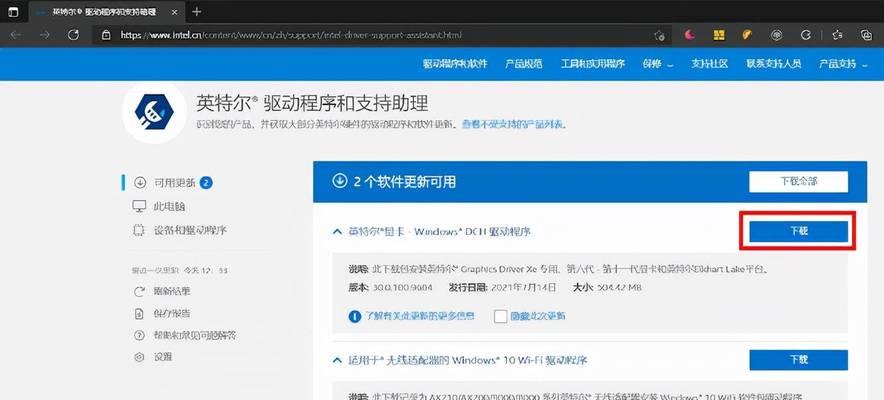Open 了解有关此更新的更多信息 info link
The height and width of the screenshot is (400, 884).
[x=412, y=316]
